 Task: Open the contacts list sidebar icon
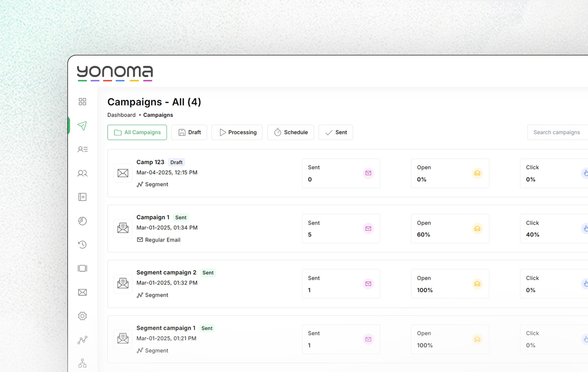pyautogui.click(x=82, y=149)
